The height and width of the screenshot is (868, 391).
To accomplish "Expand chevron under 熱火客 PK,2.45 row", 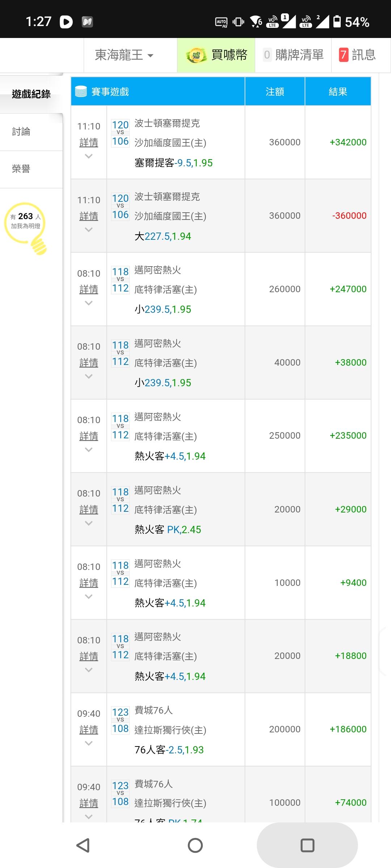I will [x=89, y=523].
